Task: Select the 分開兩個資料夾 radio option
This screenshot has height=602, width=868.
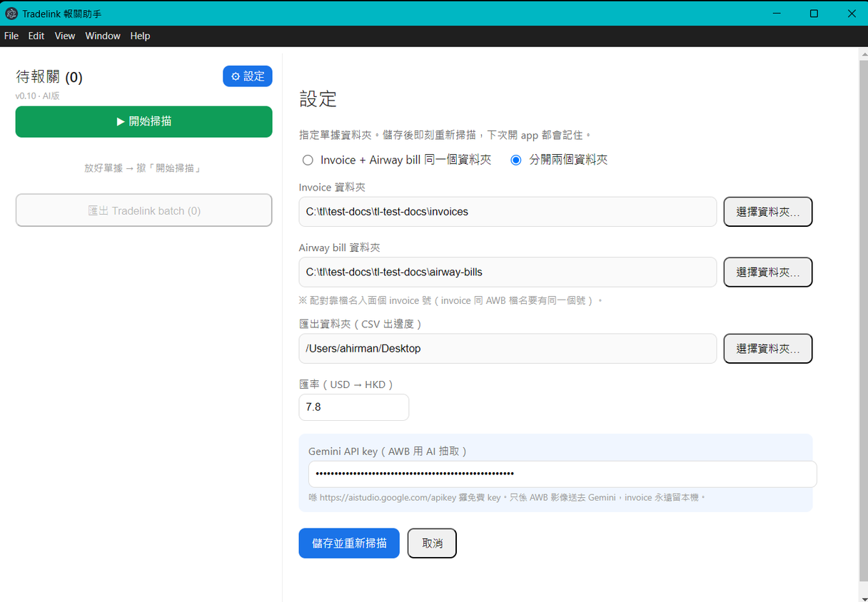Action: (516, 160)
